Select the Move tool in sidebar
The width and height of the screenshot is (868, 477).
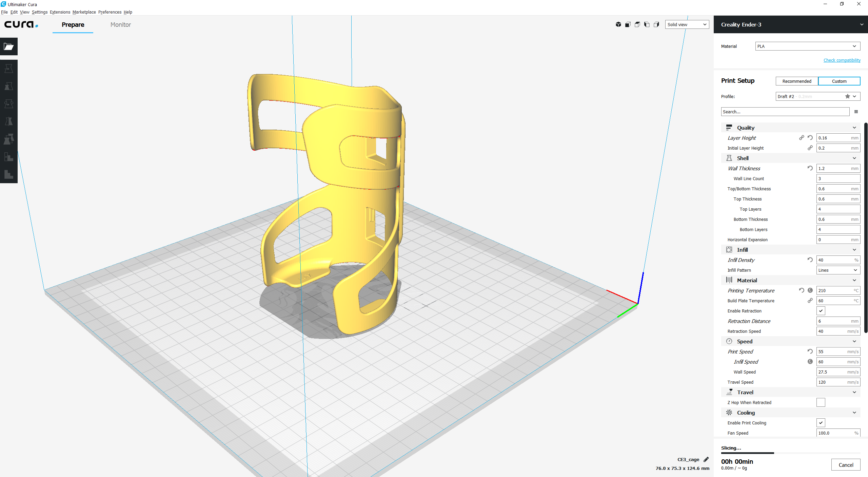9,69
